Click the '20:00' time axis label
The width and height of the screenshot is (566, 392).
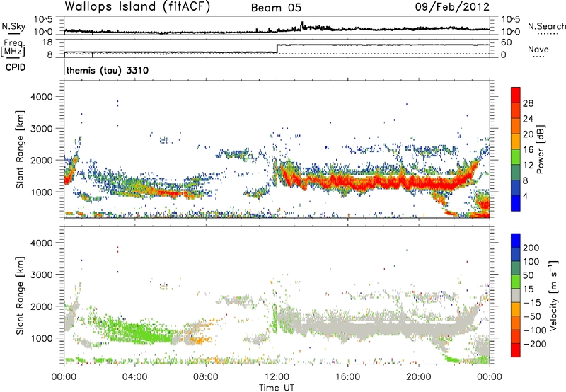point(419,377)
